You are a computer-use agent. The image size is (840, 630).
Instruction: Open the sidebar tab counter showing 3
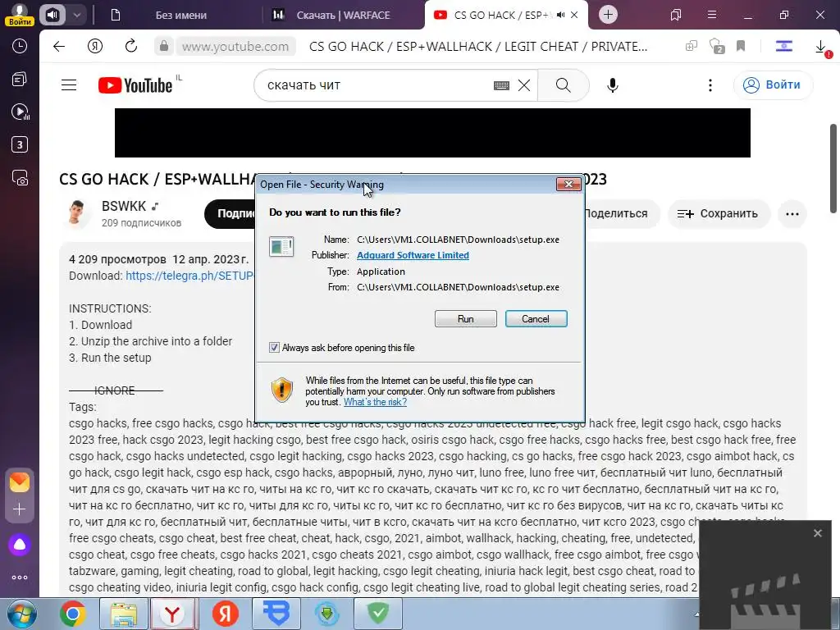click(20, 144)
